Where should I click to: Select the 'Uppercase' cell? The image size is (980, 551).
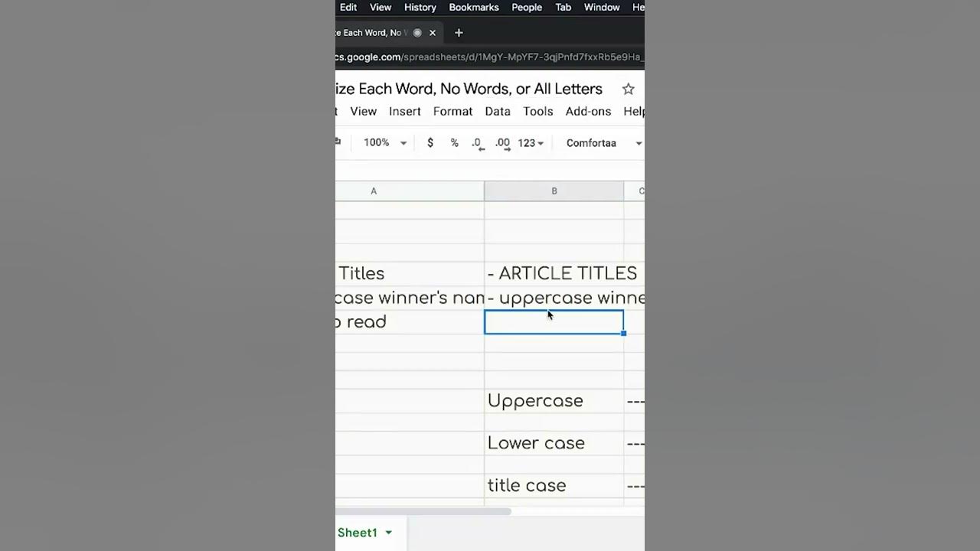(x=554, y=401)
